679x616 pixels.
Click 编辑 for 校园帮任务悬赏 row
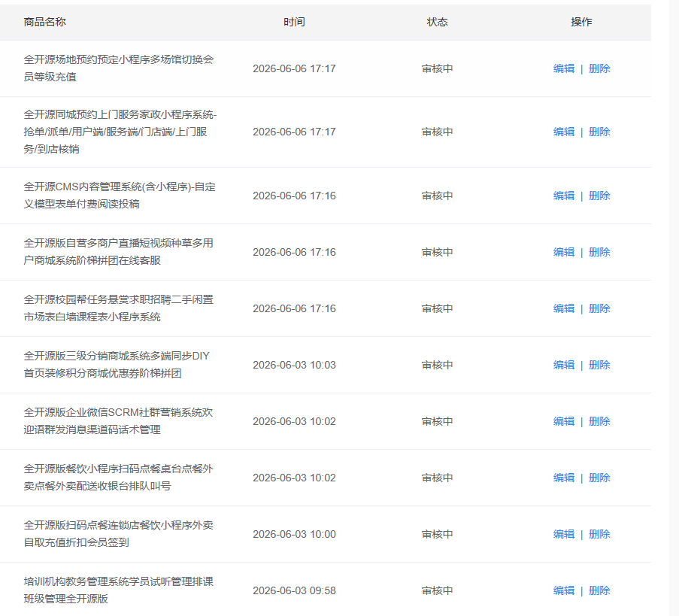pyautogui.click(x=564, y=308)
